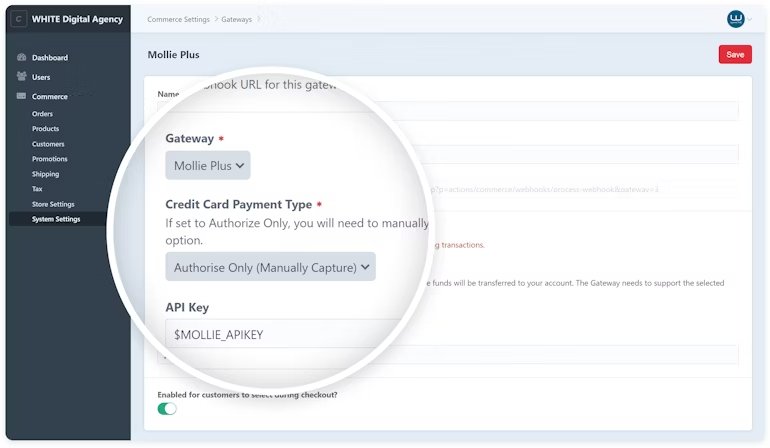The width and height of the screenshot is (770, 448).
Task: Click the chevron next to the account avatar
Action: tap(749, 20)
